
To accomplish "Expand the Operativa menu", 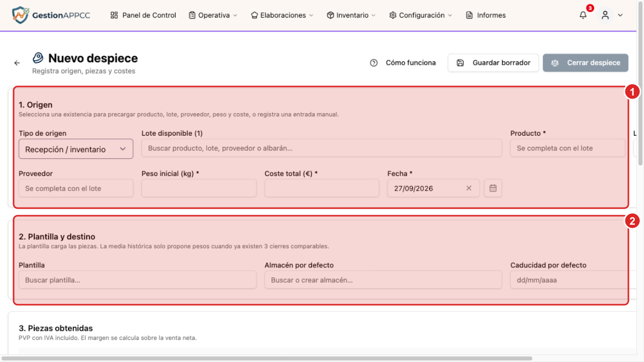I will point(213,15).
